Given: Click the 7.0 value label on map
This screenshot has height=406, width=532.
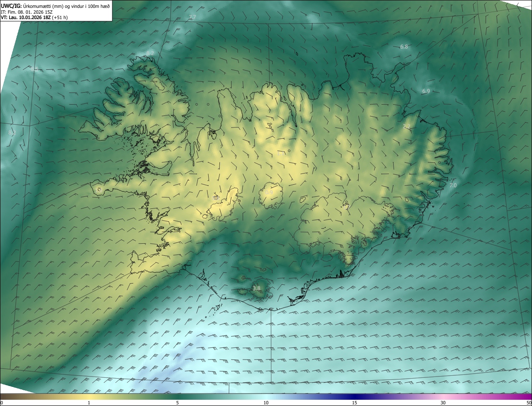Looking at the screenshot, I should pyautogui.click(x=453, y=185).
